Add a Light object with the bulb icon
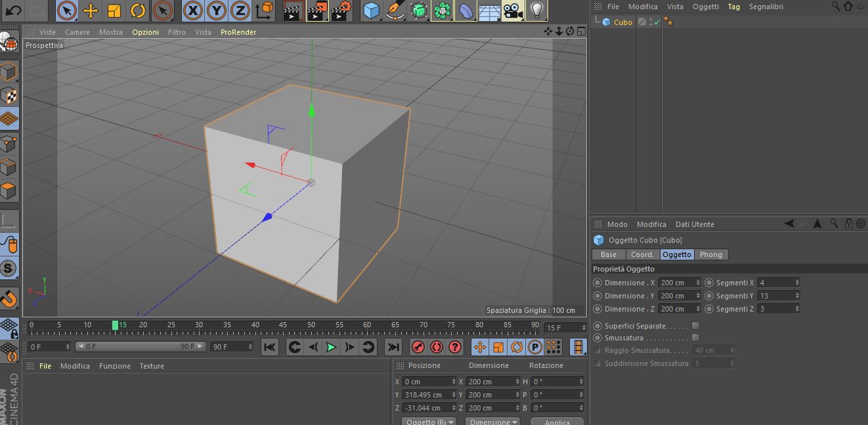The width and height of the screenshot is (868, 425). pyautogui.click(x=536, y=10)
